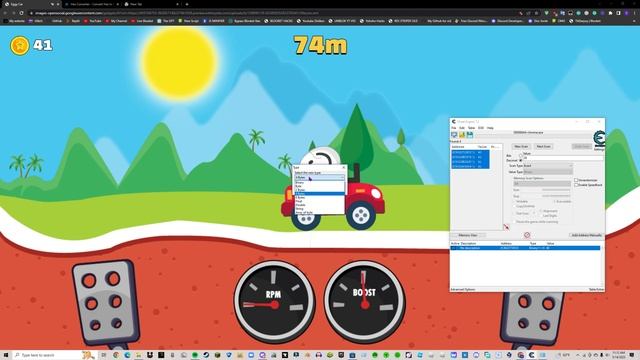This screenshot has width=640, height=360.
Task: Switch to the second browser tab
Action: tap(91, 4)
